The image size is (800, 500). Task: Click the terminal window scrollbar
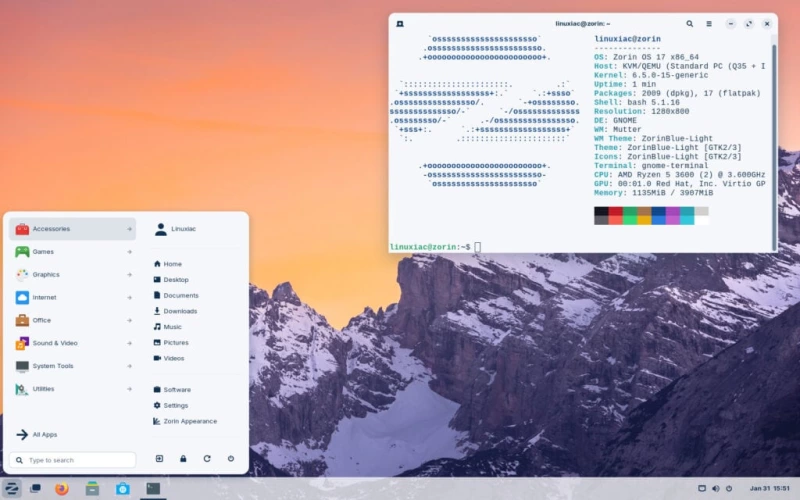click(x=774, y=145)
